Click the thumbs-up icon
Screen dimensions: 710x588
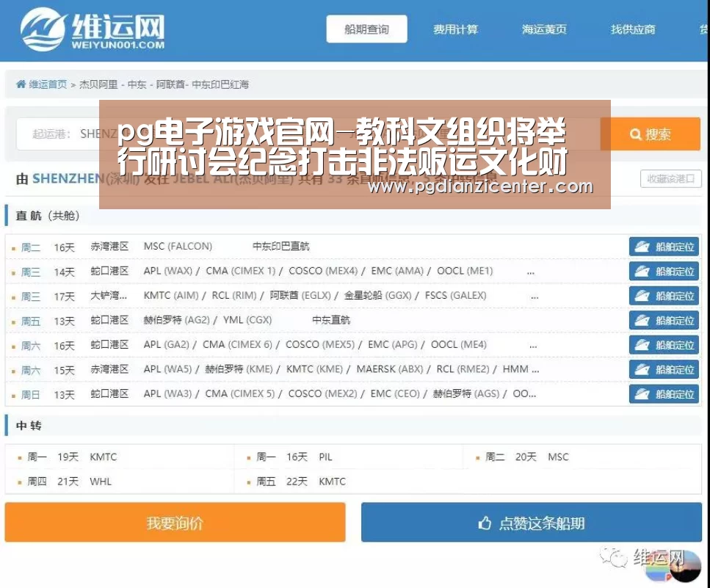click(485, 523)
